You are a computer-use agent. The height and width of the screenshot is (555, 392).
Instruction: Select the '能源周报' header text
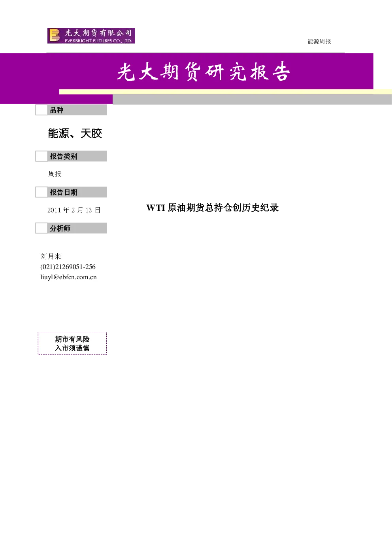click(319, 42)
